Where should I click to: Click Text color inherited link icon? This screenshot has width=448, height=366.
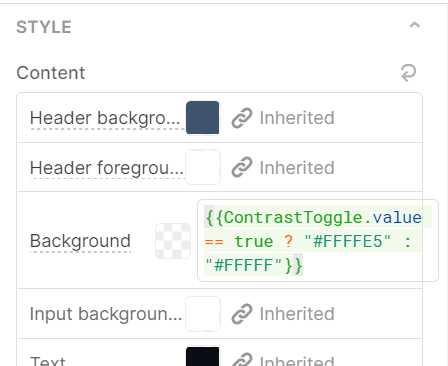(x=242, y=360)
